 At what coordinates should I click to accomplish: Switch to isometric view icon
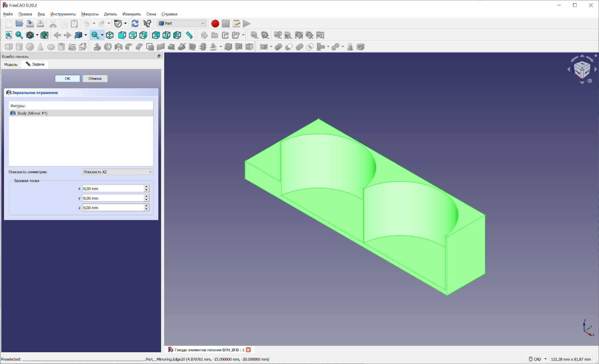point(110,35)
